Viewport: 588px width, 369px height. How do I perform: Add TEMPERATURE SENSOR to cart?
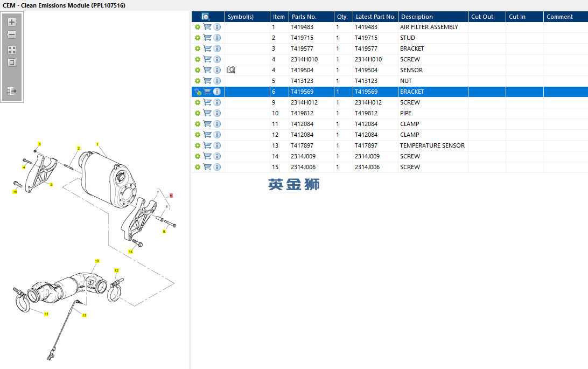point(207,145)
